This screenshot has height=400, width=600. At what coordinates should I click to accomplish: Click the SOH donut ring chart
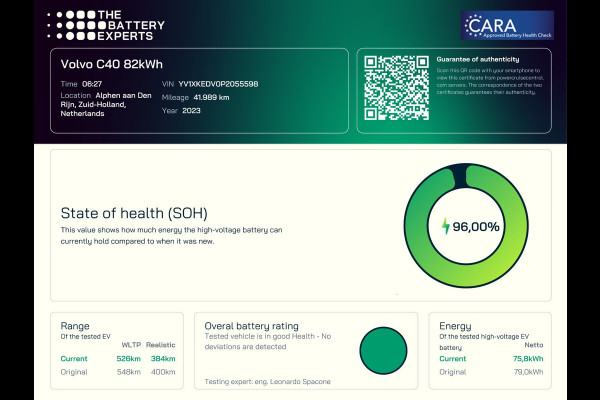(x=466, y=226)
